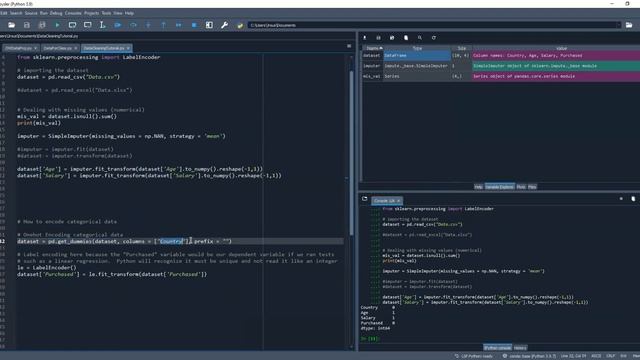Interrupt the kernel in console pane
The width and height of the screenshot is (640, 360).
(x=621, y=199)
